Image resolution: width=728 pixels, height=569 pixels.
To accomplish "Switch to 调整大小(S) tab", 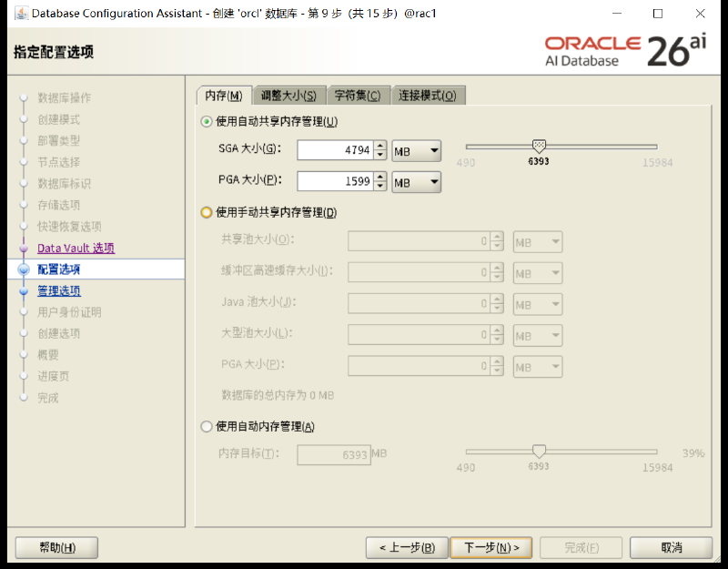I will coord(288,96).
